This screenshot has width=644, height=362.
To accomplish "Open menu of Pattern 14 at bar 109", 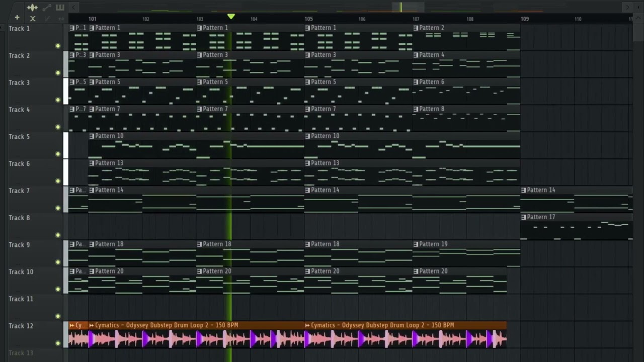I will pos(524,191).
